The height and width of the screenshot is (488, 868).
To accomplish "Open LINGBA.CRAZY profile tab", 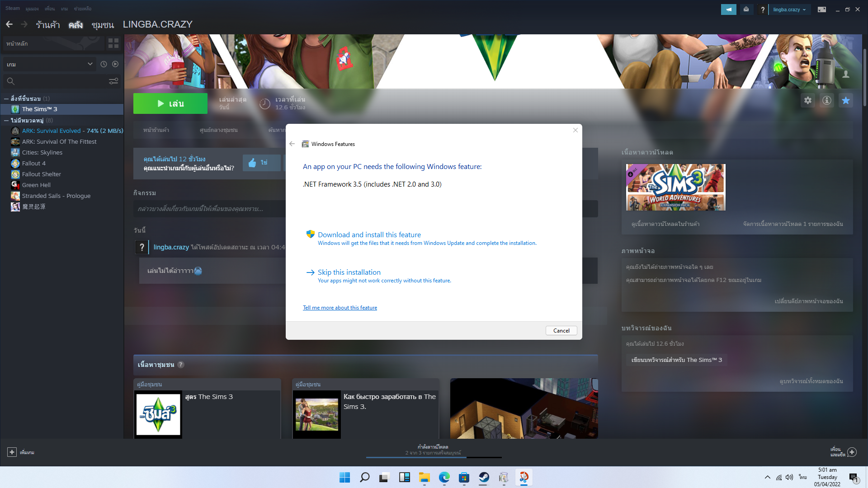I will 158,24.
